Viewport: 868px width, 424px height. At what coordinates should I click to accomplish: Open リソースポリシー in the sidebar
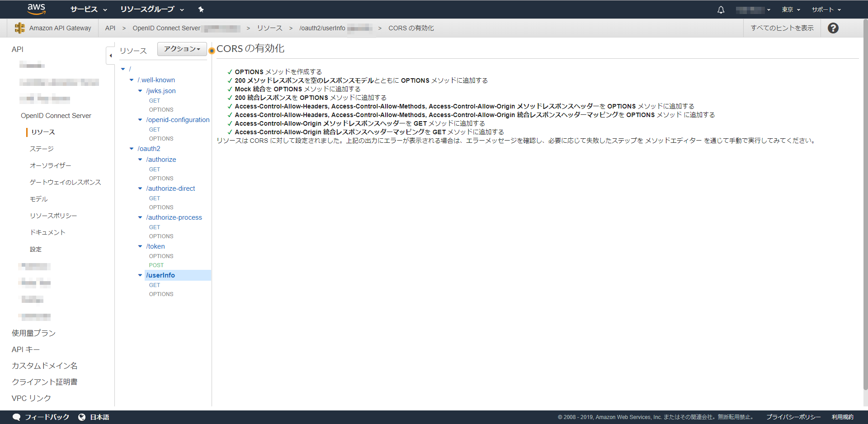53,216
